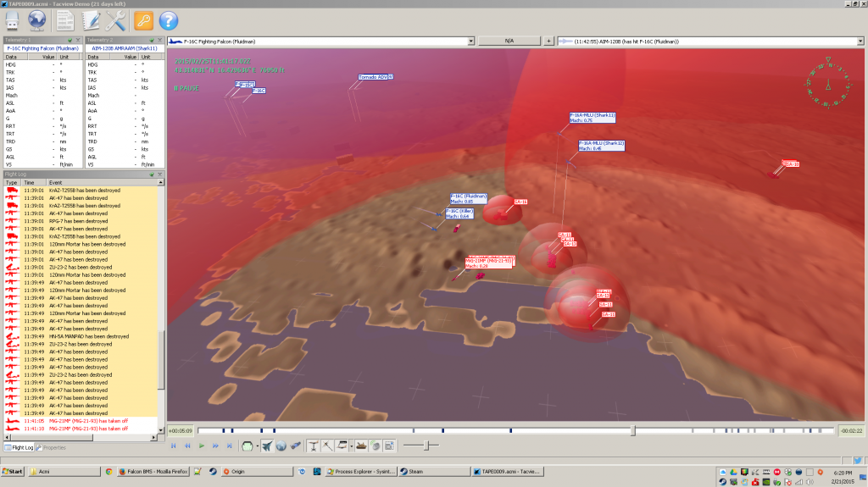Select 11:39:01 RPG-7 has been destroyed
The height and width of the screenshot is (487, 868).
pos(81,221)
